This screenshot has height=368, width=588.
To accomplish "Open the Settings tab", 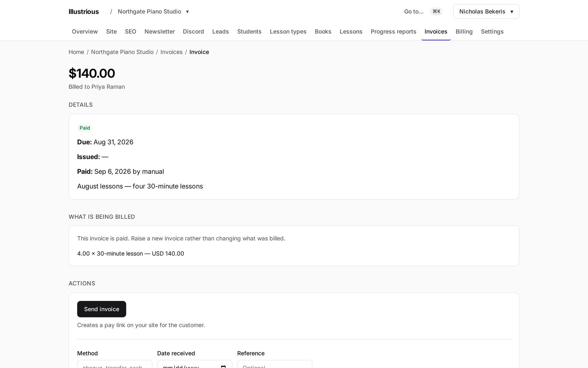I will tap(492, 31).
